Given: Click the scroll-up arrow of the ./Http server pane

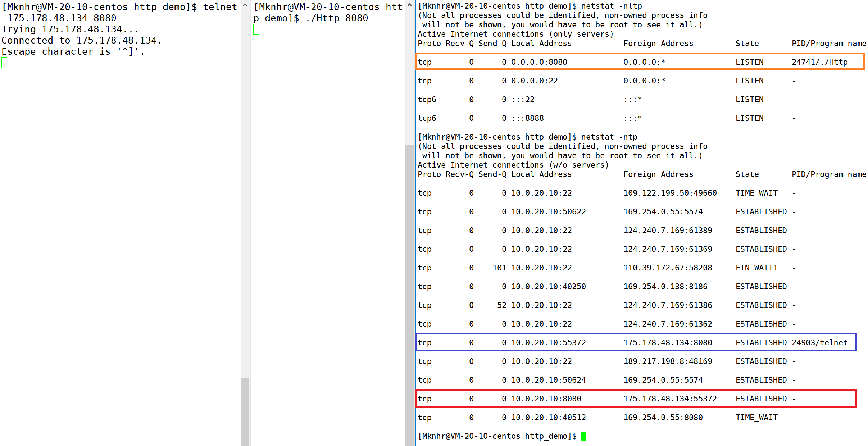Looking at the screenshot, I should pyautogui.click(x=409, y=5).
